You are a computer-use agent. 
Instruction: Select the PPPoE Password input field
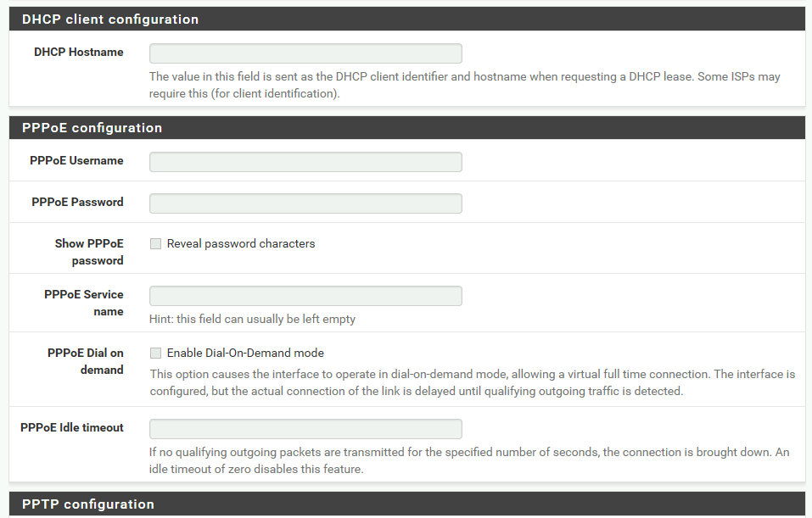click(305, 203)
